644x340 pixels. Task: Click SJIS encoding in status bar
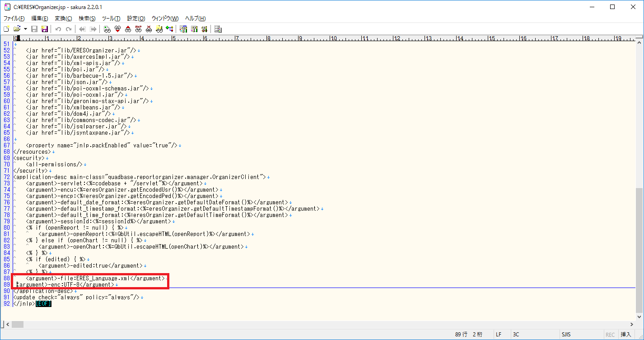point(566,335)
